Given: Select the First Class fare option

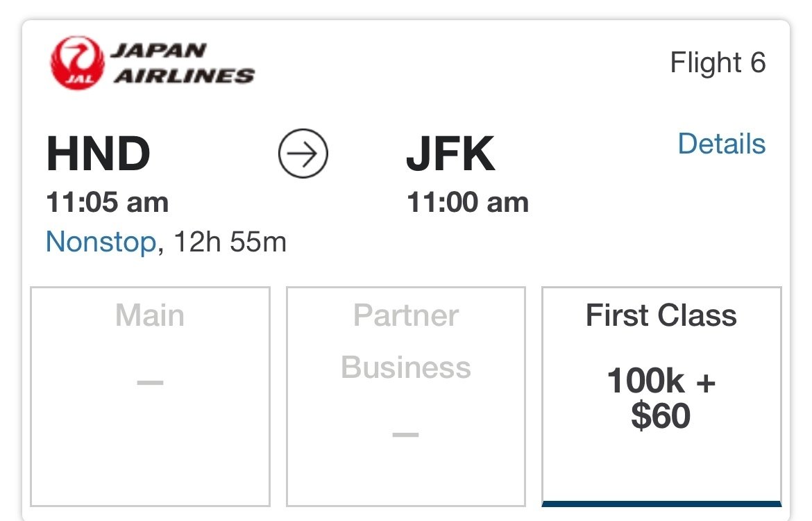Looking at the screenshot, I should tap(661, 396).
